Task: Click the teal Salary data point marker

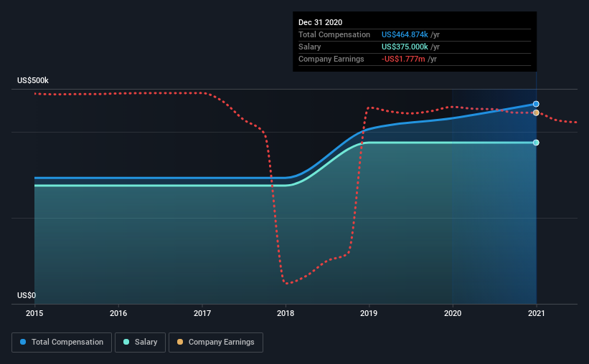Action: 536,143
